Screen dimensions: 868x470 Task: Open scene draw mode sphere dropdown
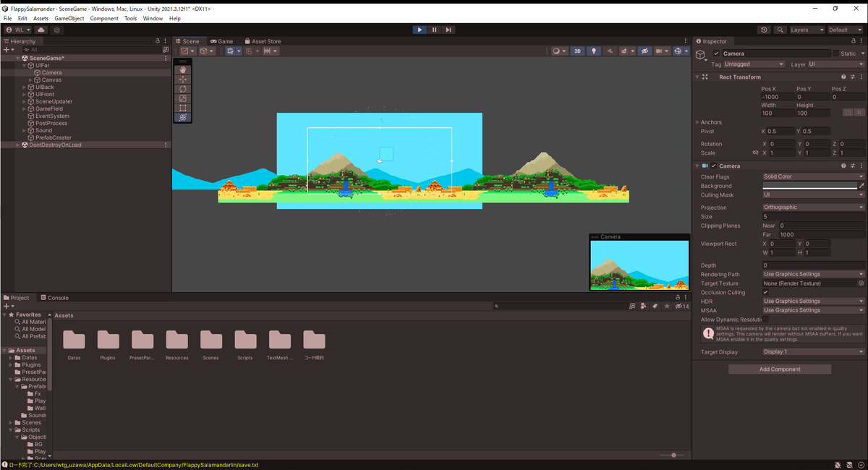tap(559, 51)
